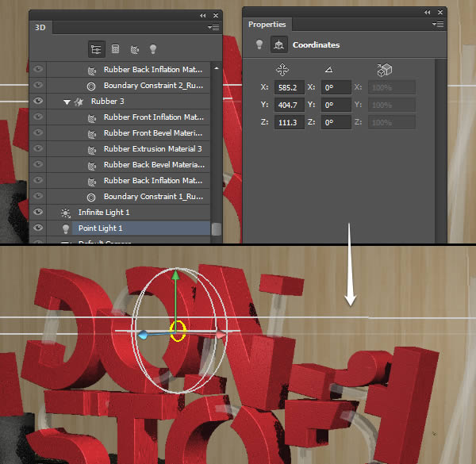476x464 pixels.
Task: Click the blue Z-axis handle of the gizmo
Action: (143, 335)
